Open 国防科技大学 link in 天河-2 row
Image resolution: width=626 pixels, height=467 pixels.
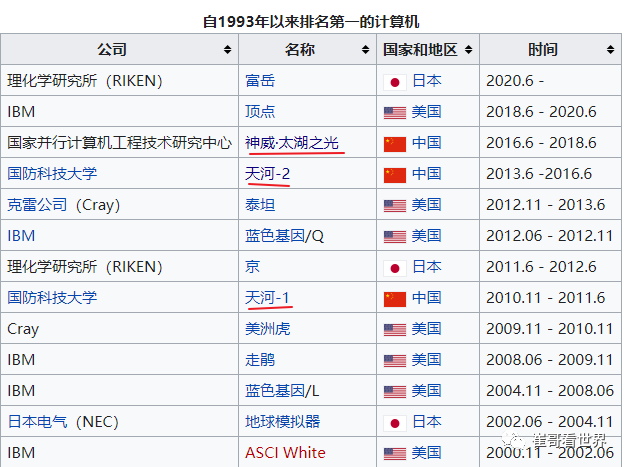tap(52, 174)
